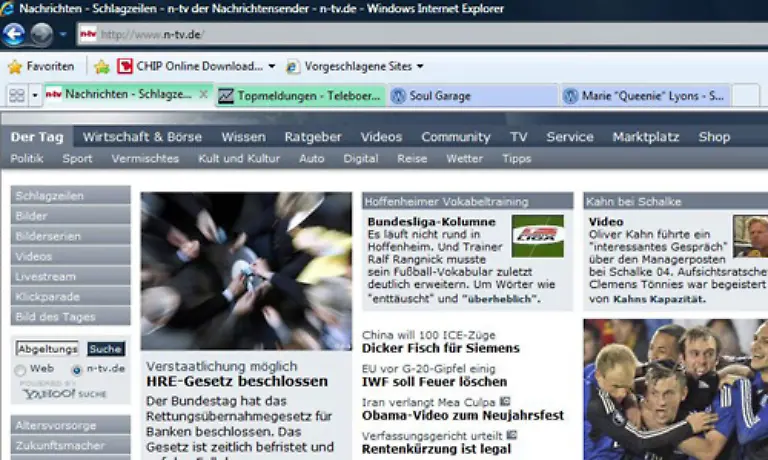Open the Digital subcategory
Viewport: 768px width, 460px height.
(x=360, y=158)
